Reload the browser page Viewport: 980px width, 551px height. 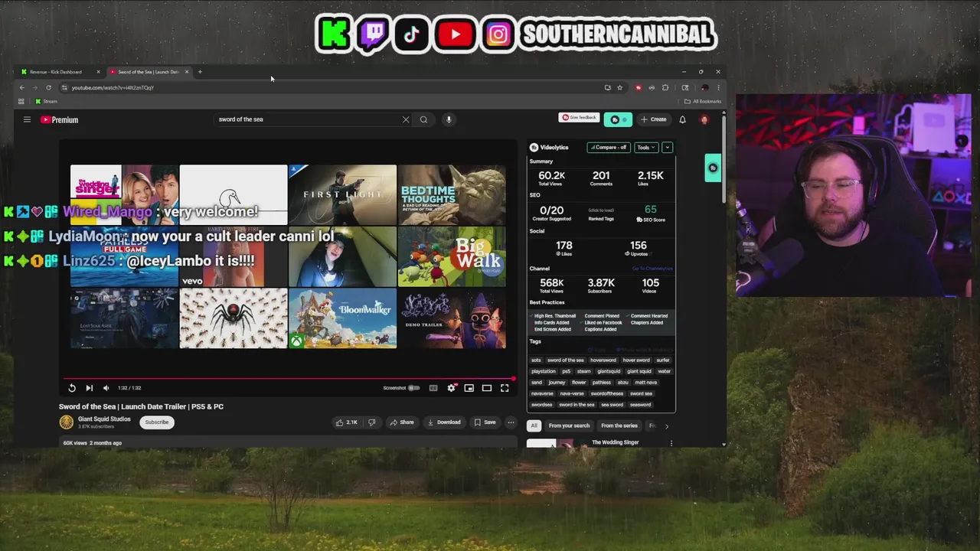48,87
